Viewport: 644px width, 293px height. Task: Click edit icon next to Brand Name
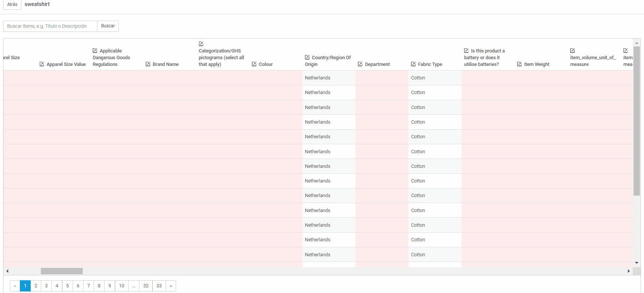click(x=148, y=64)
